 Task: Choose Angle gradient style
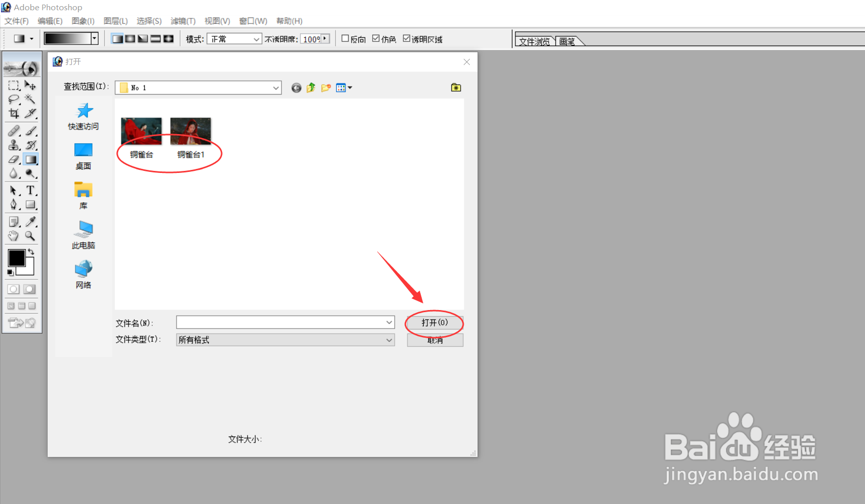pyautogui.click(x=143, y=39)
